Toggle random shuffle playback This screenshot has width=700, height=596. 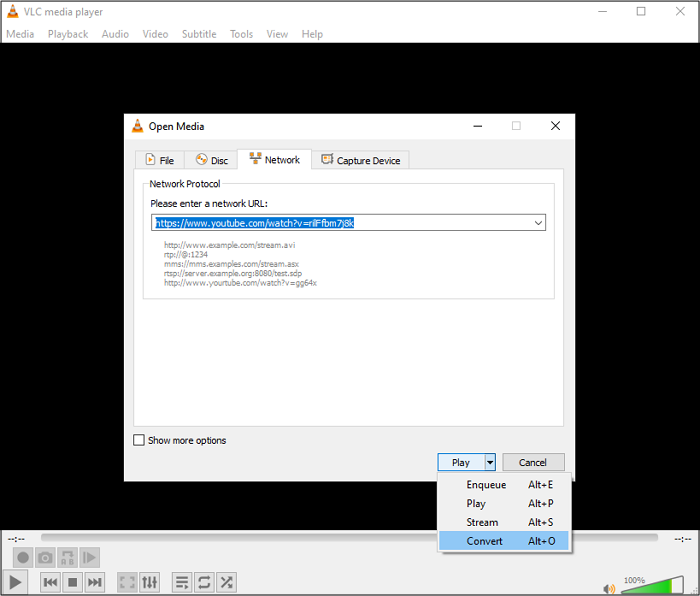tap(227, 582)
